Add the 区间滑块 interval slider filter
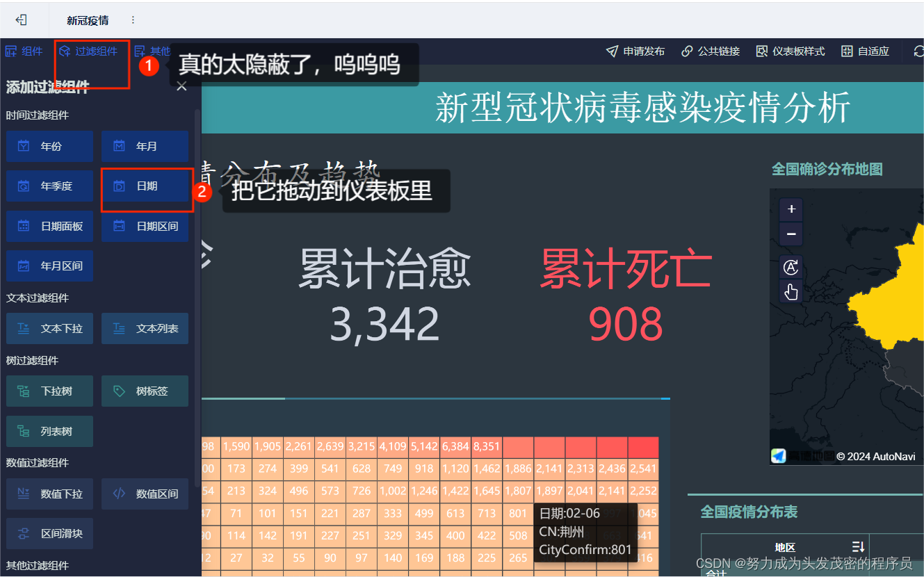The width and height of the screenshot is (924, 577). (x=49, y=533)
